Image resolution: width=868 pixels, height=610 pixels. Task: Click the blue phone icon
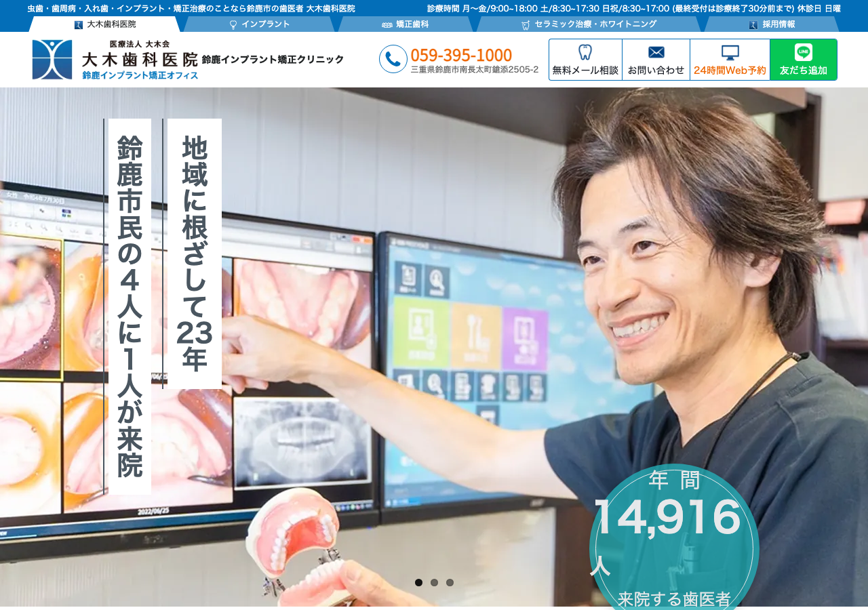click(x=393, y=59)
